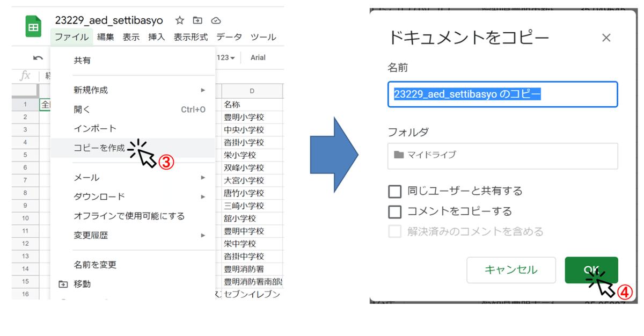Viewport: 644px width, 336px height.
Task: Check the document save status cloud icon
Action: (x=216, y=20)
